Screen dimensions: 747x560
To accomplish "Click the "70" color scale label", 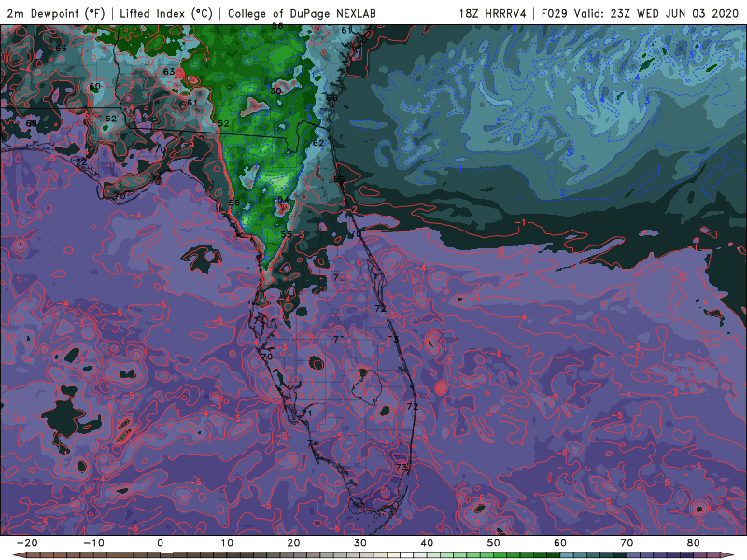I will (627, 543).
